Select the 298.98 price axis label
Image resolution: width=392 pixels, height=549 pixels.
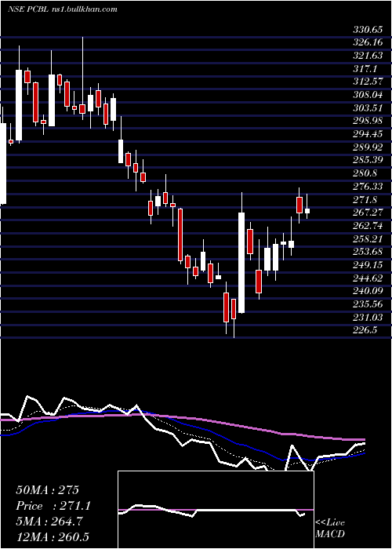coord(368,121)
